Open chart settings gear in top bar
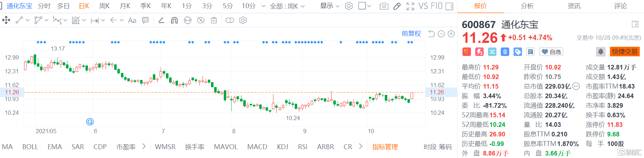 click(349, 6)
